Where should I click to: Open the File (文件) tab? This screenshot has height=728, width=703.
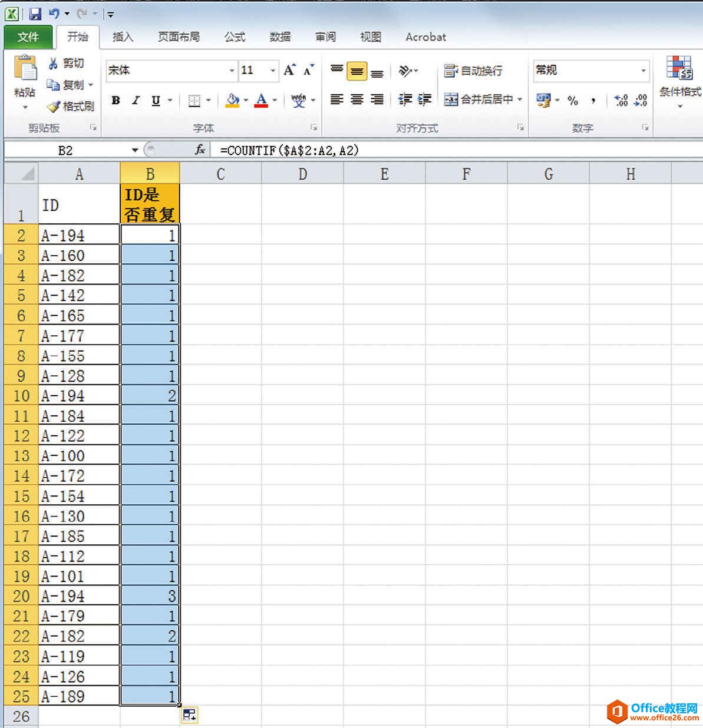point(28,37)
